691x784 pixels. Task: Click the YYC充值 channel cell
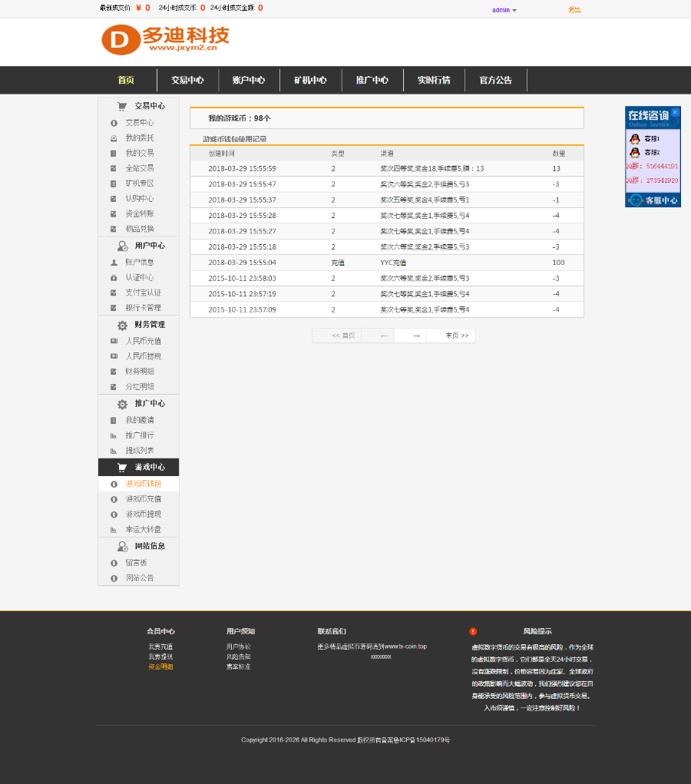click(x=394, y=263)
